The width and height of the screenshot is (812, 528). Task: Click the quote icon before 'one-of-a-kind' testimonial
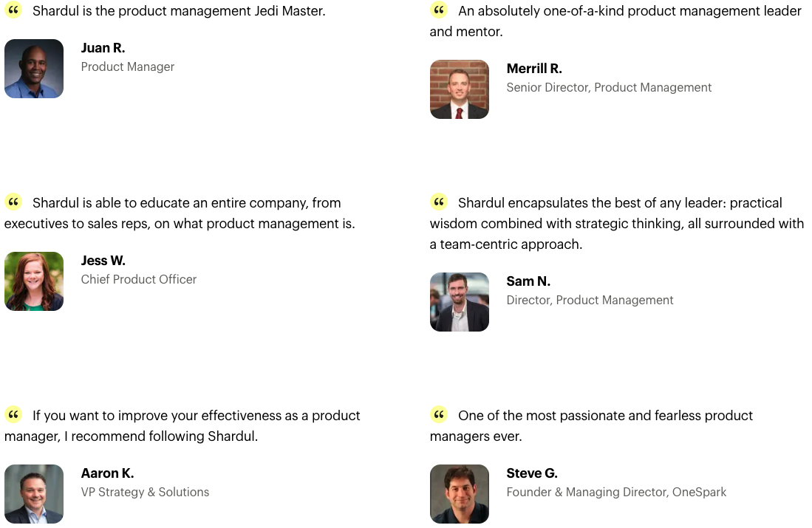439,10
